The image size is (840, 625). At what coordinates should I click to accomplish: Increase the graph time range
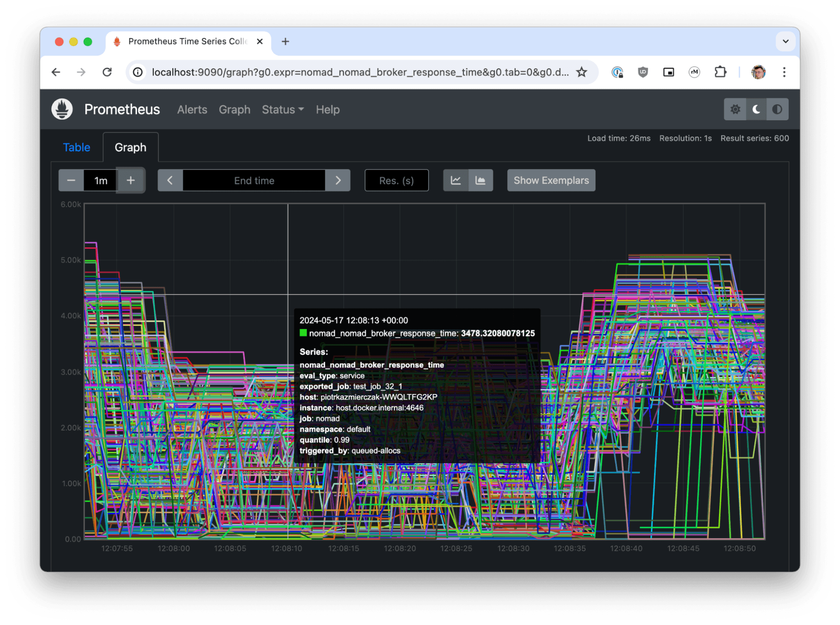pyautogui.click(x=131, y=180)
